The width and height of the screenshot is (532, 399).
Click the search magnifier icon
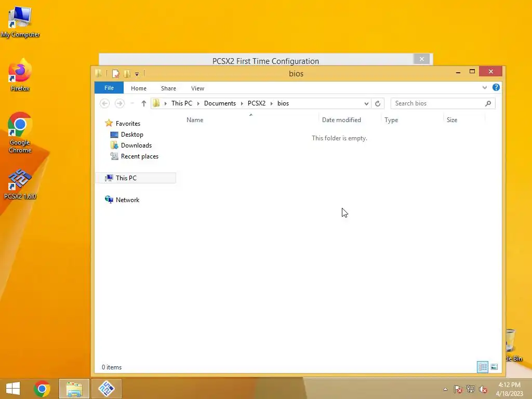point(488,103)
